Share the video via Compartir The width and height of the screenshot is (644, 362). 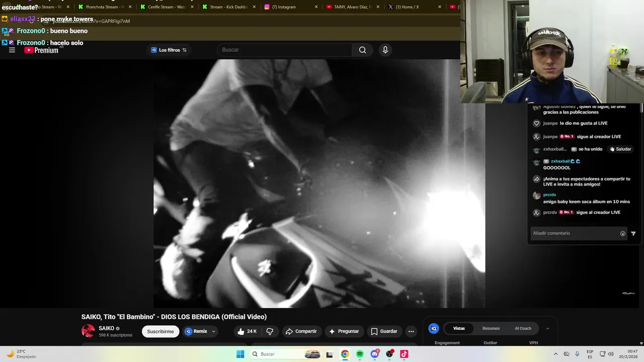pos(301,331)
